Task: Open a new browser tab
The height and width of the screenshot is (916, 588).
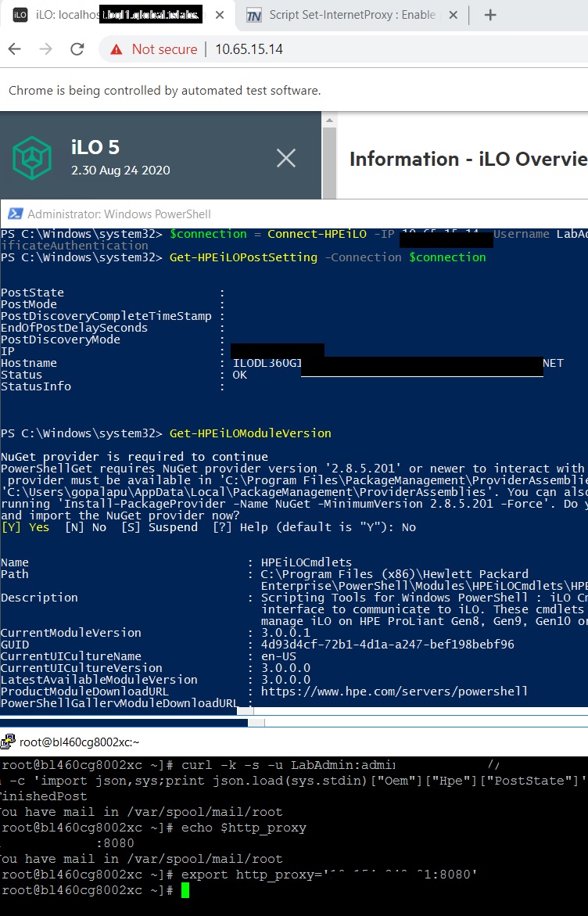Action: (x=491, y=15)
